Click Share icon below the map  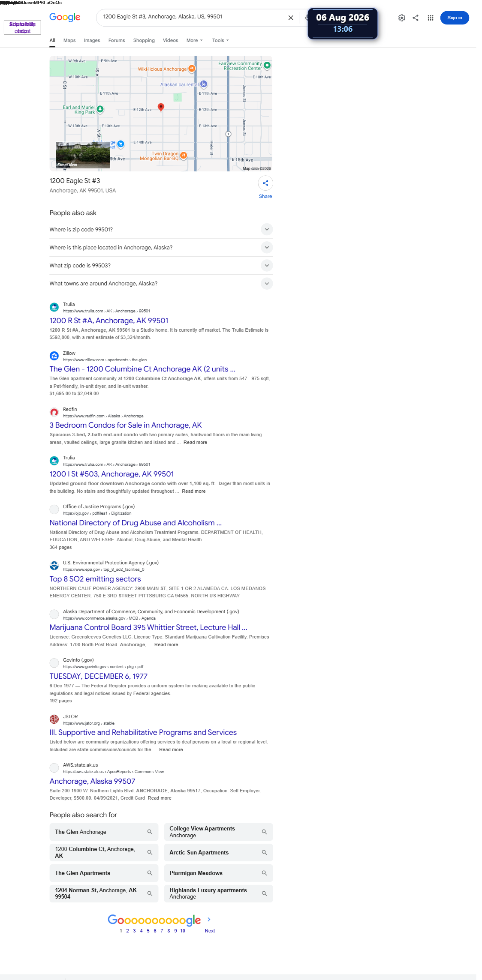[x=265, y=183]
